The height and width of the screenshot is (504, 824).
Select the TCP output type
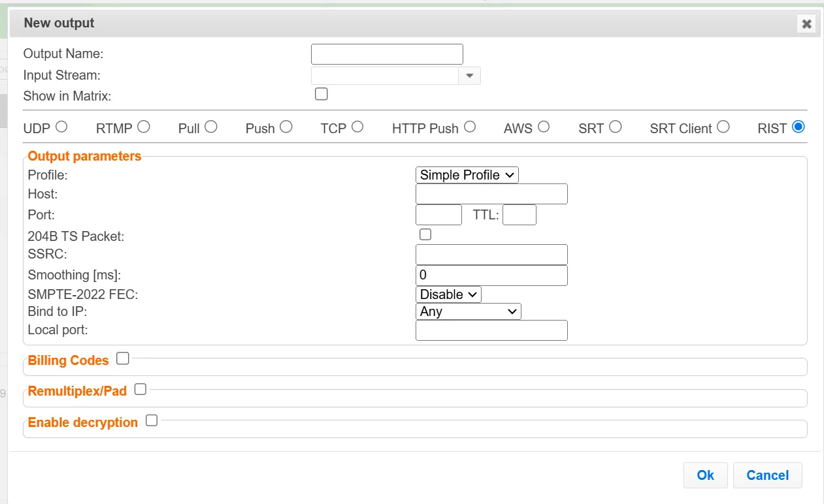point(357,127)
